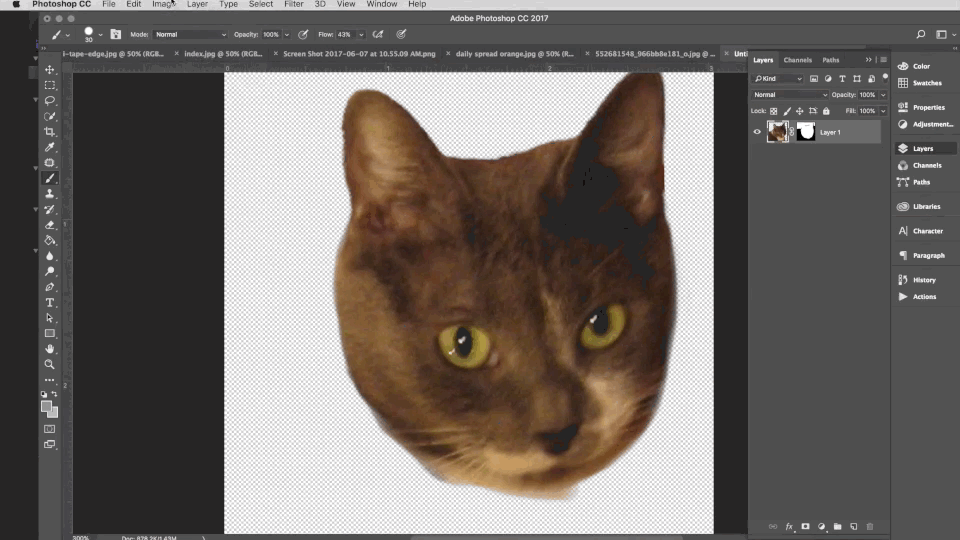Select the Lasso tool
960x540 pixels.
50,100
